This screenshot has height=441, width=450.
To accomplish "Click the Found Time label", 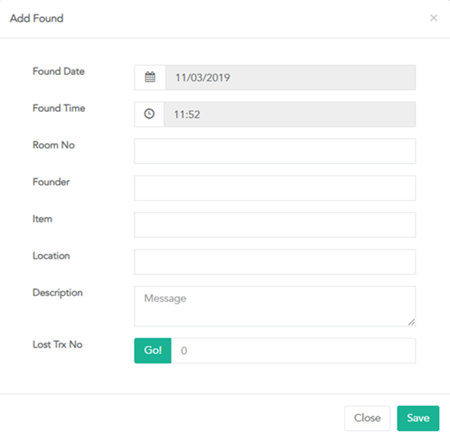I will (59, 108).
